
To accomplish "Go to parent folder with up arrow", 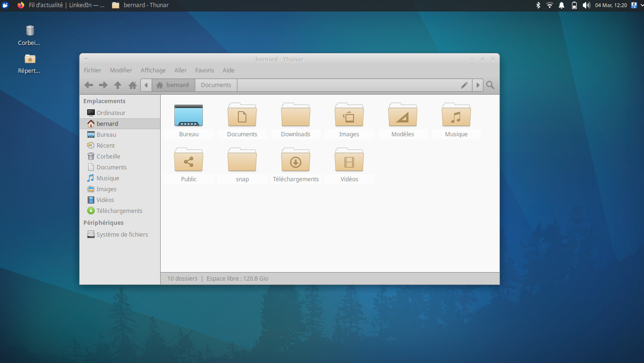I will pyautogui.click(x=118, y=85).
